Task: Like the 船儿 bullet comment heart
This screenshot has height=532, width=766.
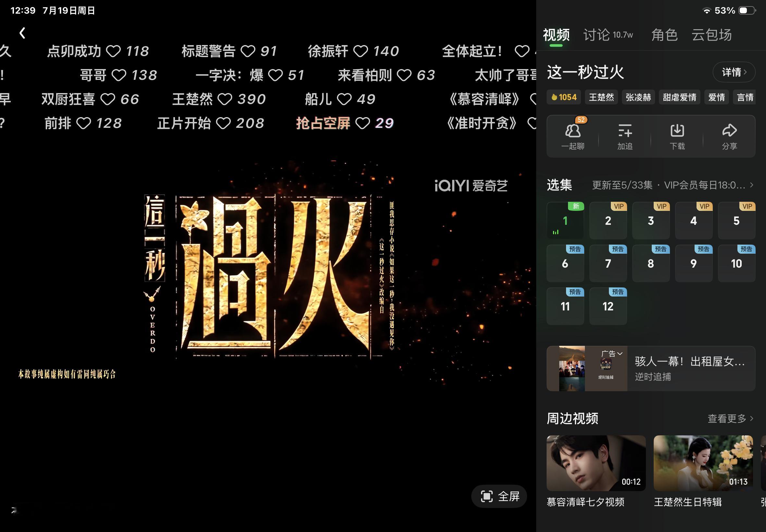Action: pos(344,99)
